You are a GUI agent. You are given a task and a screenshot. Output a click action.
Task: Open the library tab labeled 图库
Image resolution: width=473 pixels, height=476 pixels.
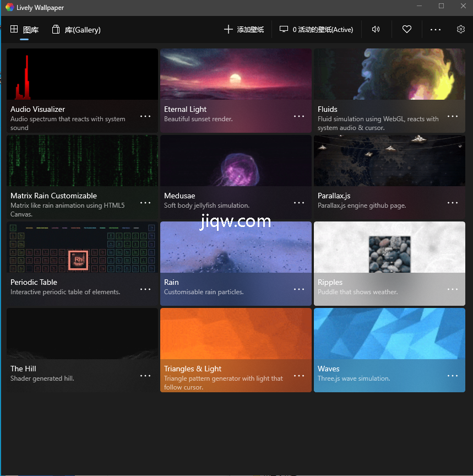pos(24,29)
